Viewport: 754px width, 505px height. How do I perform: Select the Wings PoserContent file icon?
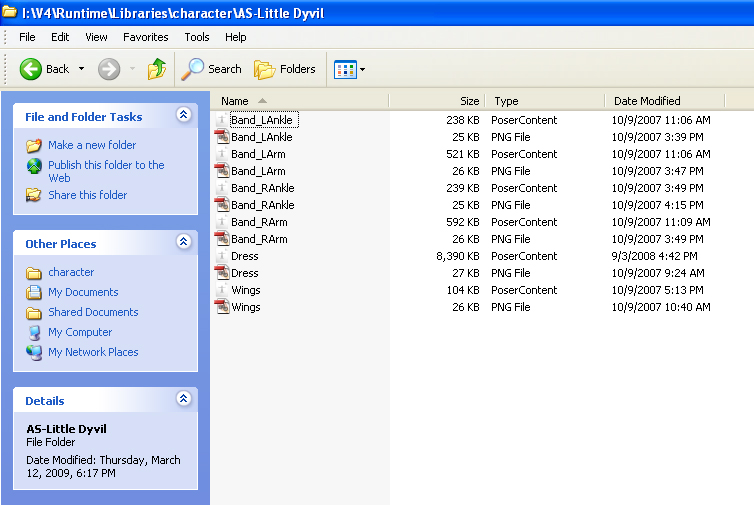[x=222, y=290]
